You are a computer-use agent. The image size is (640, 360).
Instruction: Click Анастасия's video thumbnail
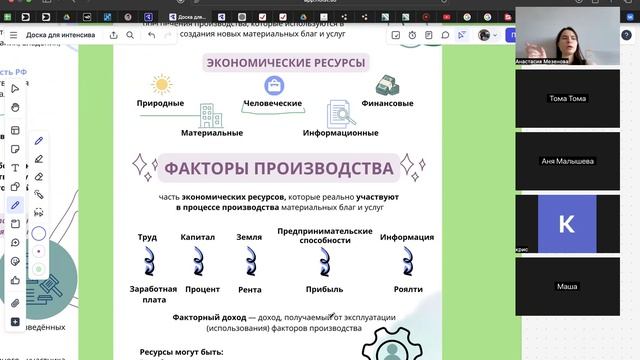coord(567,36)
